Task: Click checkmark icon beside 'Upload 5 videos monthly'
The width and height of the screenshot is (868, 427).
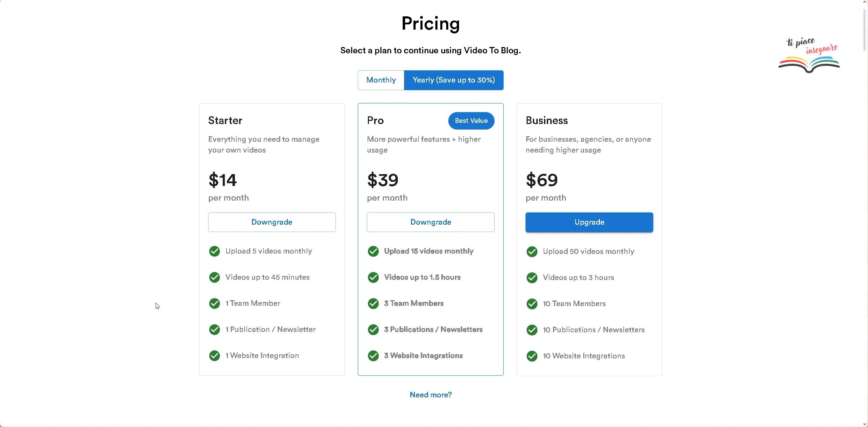Action: pos(214,251)
